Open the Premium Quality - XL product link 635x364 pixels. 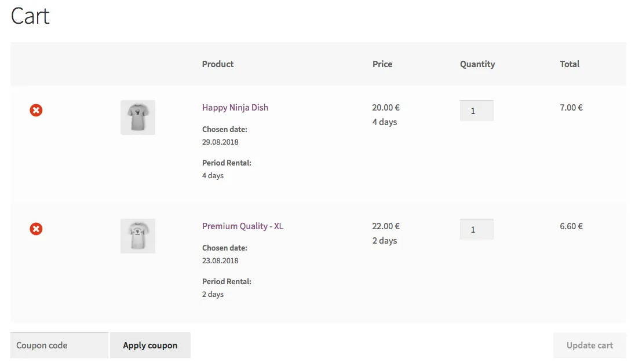click(x=242, y=226)
